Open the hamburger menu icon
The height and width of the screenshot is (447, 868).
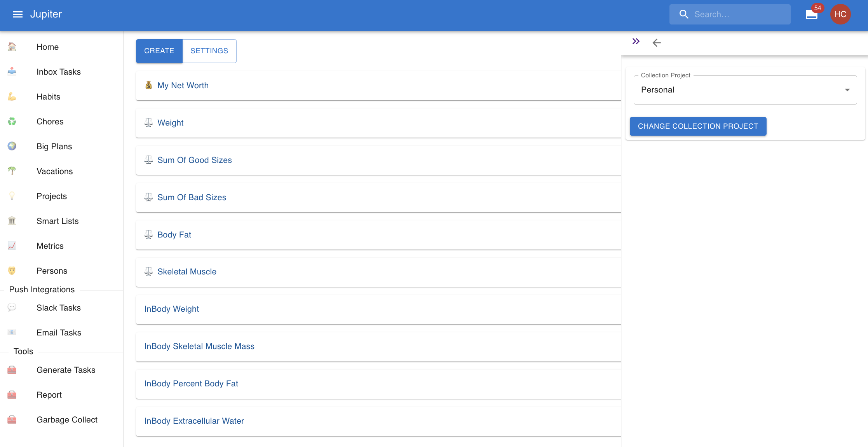point(18,14)
